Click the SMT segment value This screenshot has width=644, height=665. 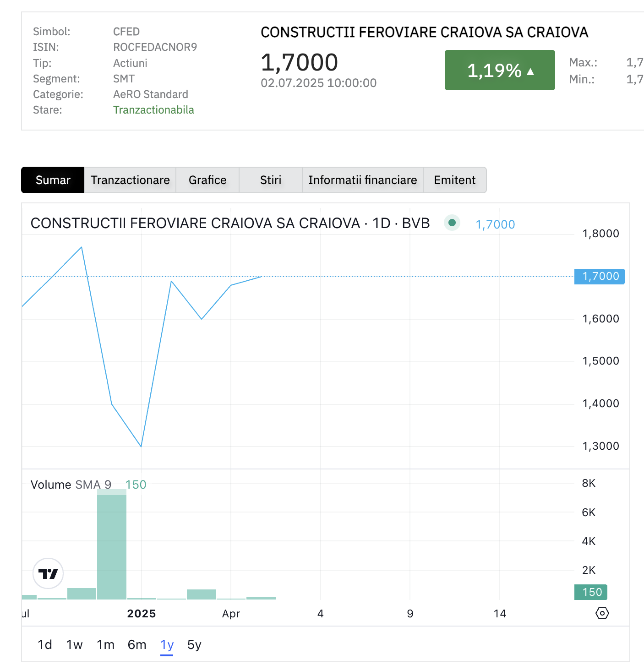coord(124,79)
